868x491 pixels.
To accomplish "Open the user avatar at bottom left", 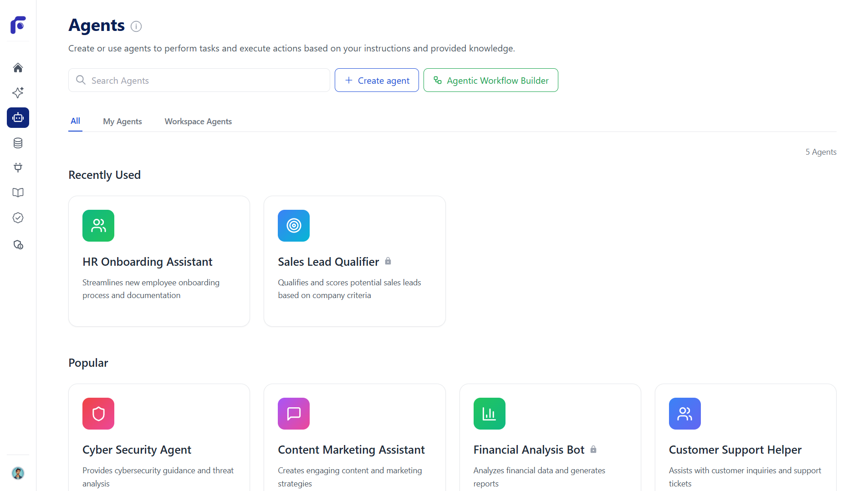I will coord(18,473).
